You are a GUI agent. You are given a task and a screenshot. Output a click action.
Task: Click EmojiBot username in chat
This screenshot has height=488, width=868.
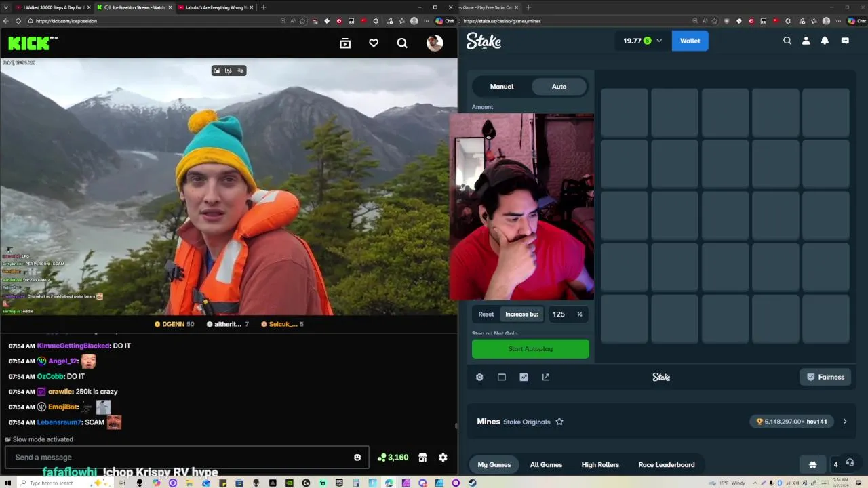click(63, 407)
